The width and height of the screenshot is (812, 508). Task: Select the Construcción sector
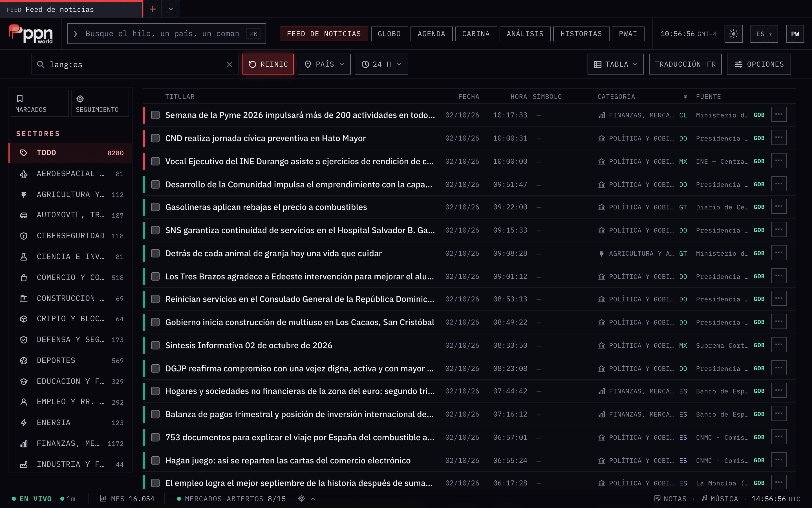[x=70, y=298]
